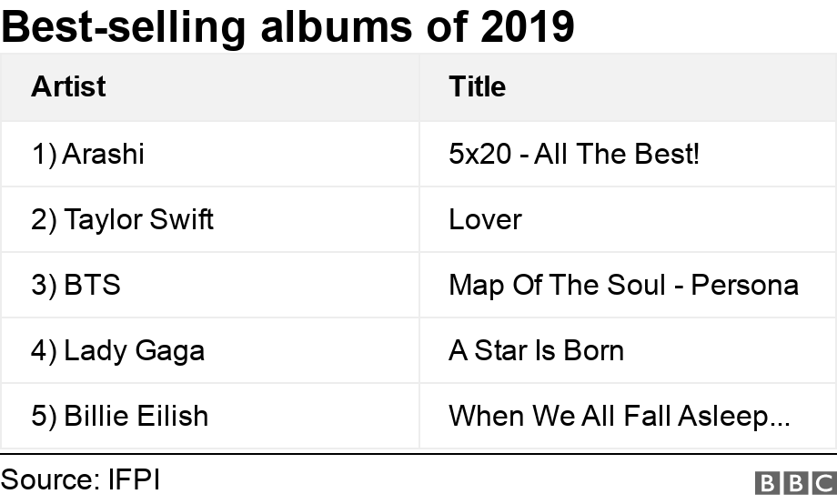Select the Taylor Swift artist cell
This screenshot has width=837, height=504.
coord(123,219)
